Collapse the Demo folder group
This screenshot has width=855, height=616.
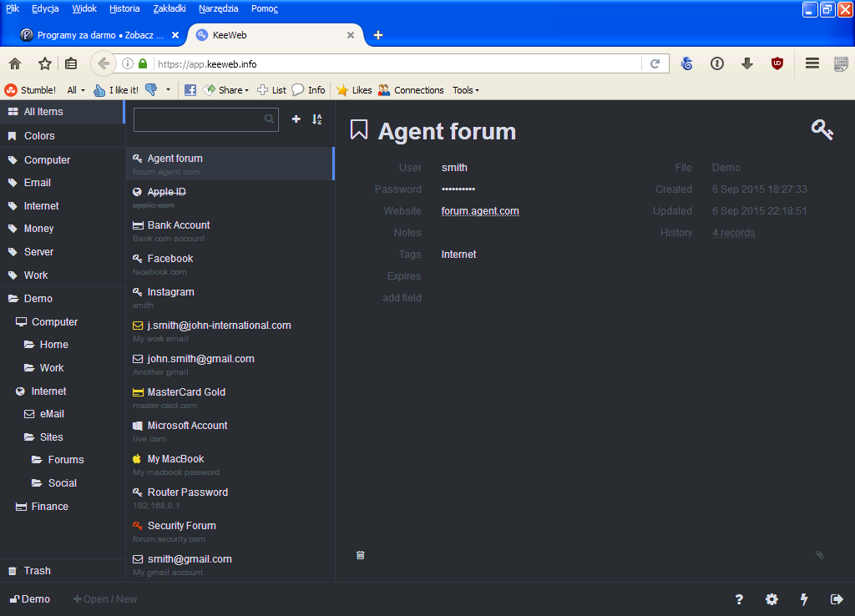point(38,299)
